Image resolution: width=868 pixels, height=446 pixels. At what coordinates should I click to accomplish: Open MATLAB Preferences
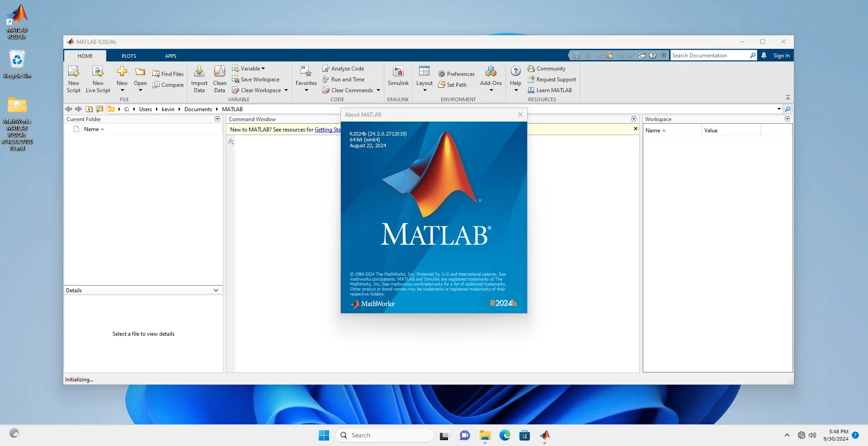point(456,74)
